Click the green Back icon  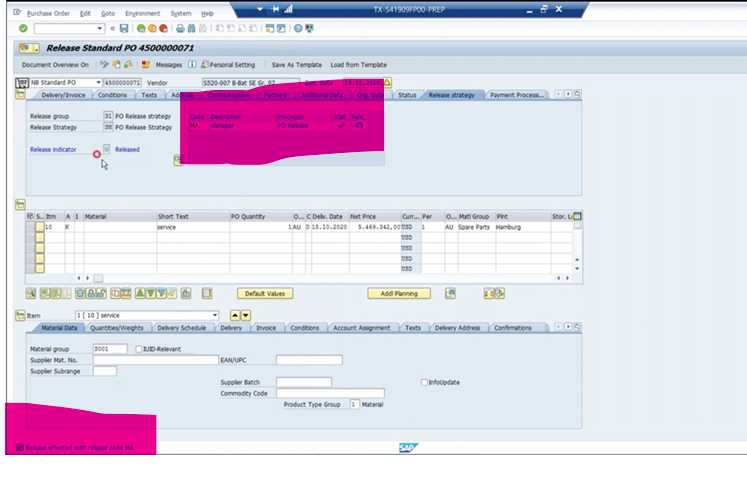pos(141,29)
